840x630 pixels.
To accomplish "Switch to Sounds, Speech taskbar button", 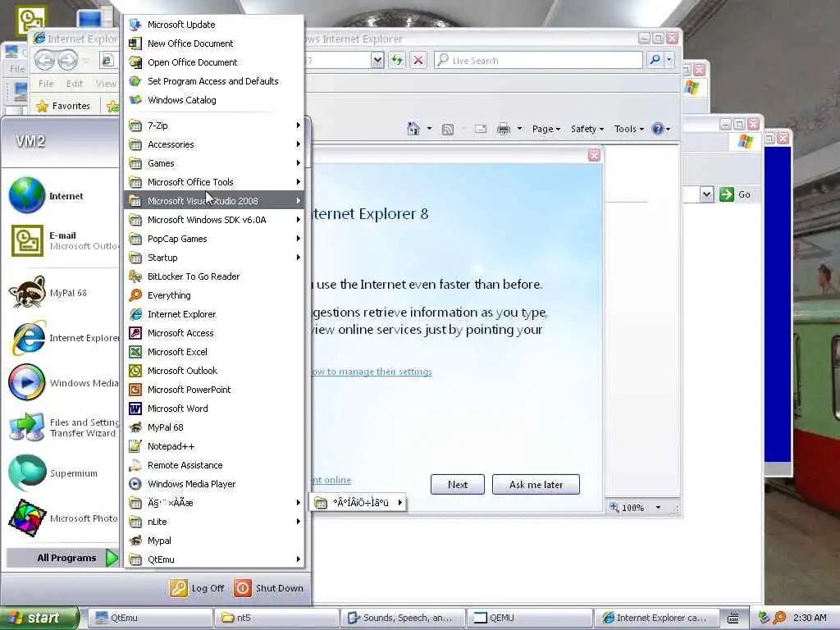I will (403, 618).
